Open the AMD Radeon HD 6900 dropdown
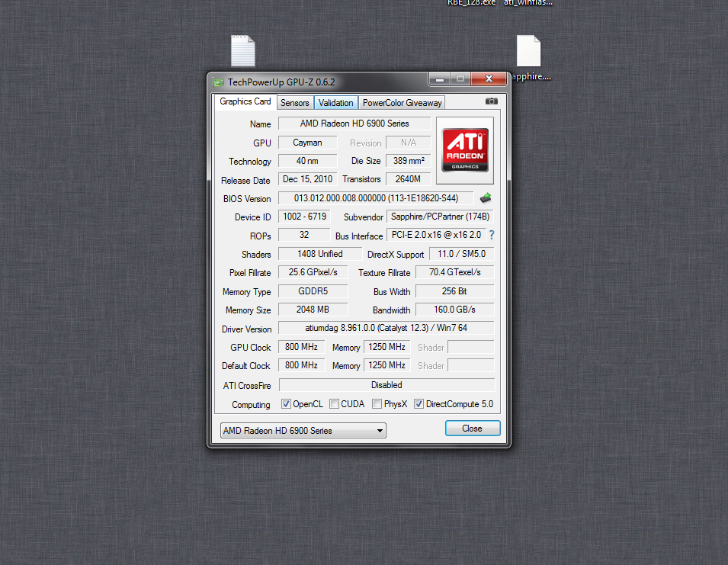The height and width of the screenshot is (565, 728). pos(303,430)
